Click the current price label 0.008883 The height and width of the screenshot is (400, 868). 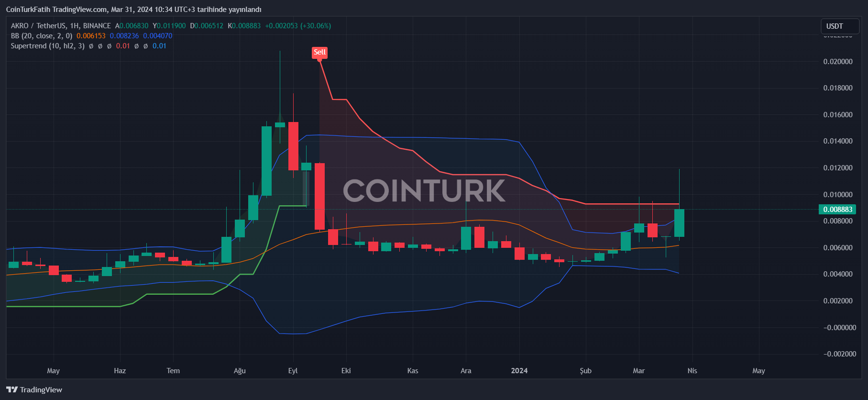pos(837,210)
